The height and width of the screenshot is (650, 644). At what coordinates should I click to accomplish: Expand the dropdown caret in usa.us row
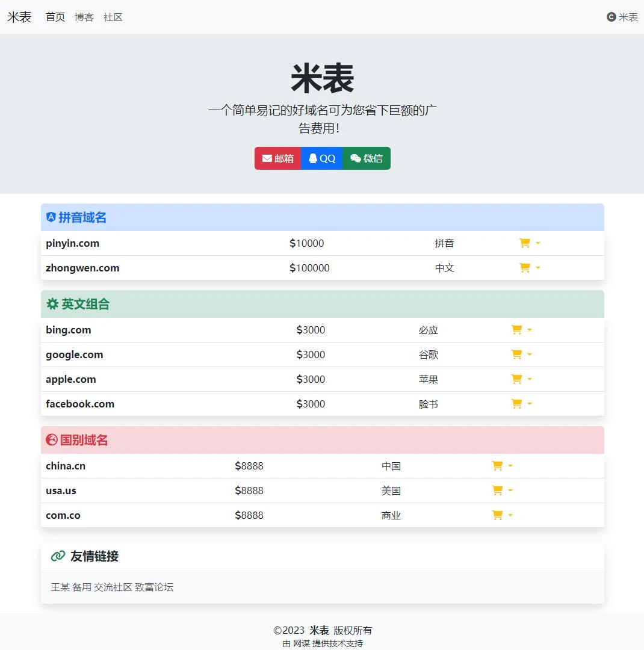pos(510,491)
